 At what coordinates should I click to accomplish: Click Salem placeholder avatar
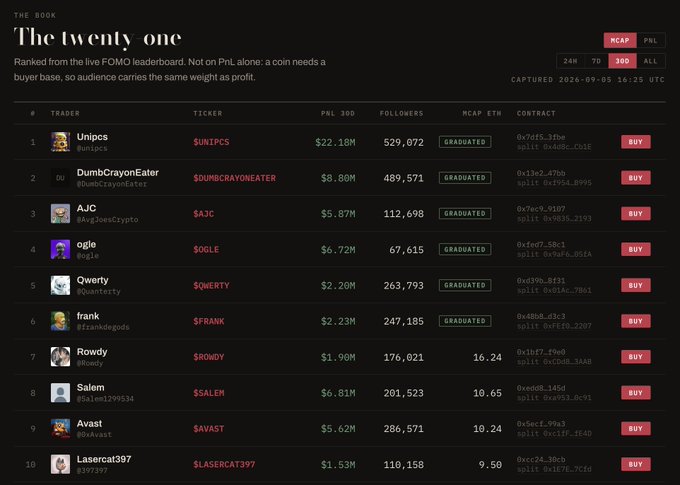point(60,393)
